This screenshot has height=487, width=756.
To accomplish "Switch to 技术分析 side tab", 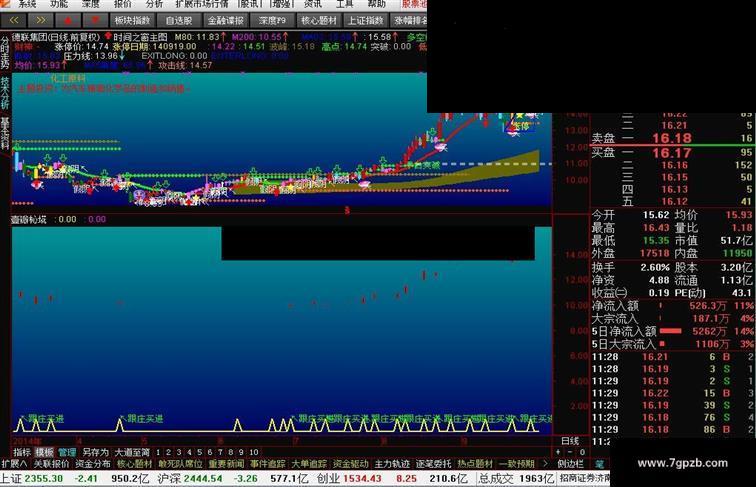I will click(x=5, y=93).
